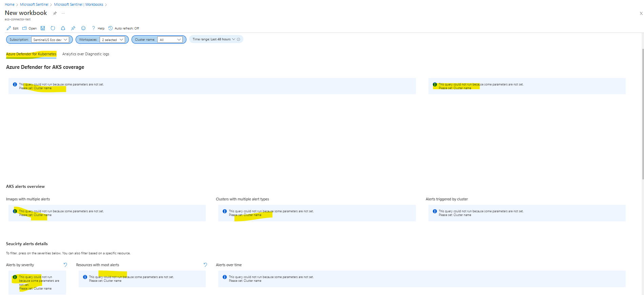644x295 pixels.
Task: Click info icon under Alerts triggered by cluster
Action: point(435,211)
